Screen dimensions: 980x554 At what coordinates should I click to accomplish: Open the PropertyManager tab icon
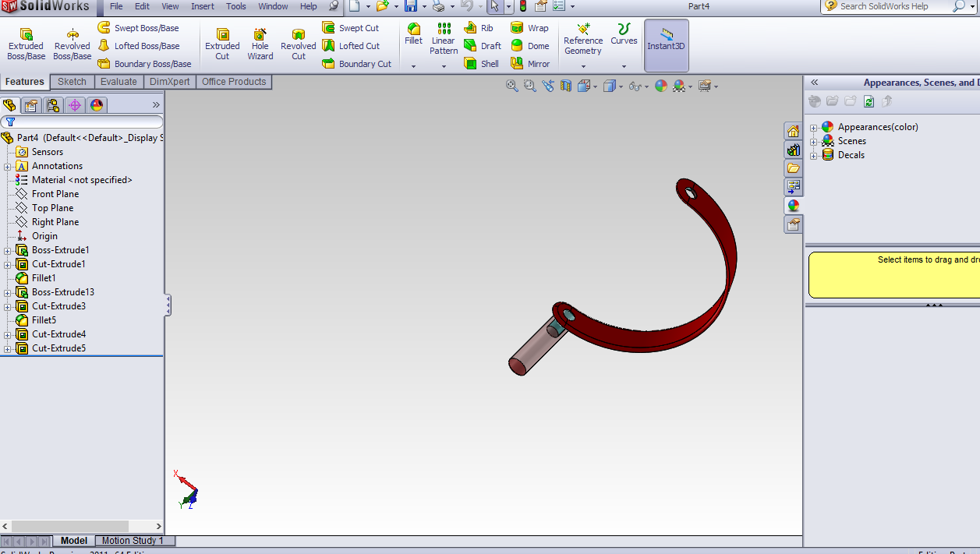(x=31, y=105)
